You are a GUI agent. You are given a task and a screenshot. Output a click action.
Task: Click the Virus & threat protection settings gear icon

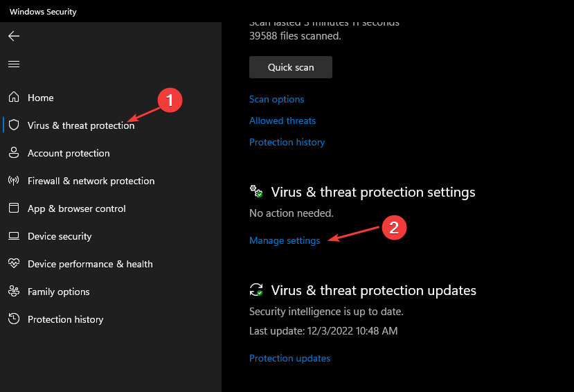click(256, 192)
